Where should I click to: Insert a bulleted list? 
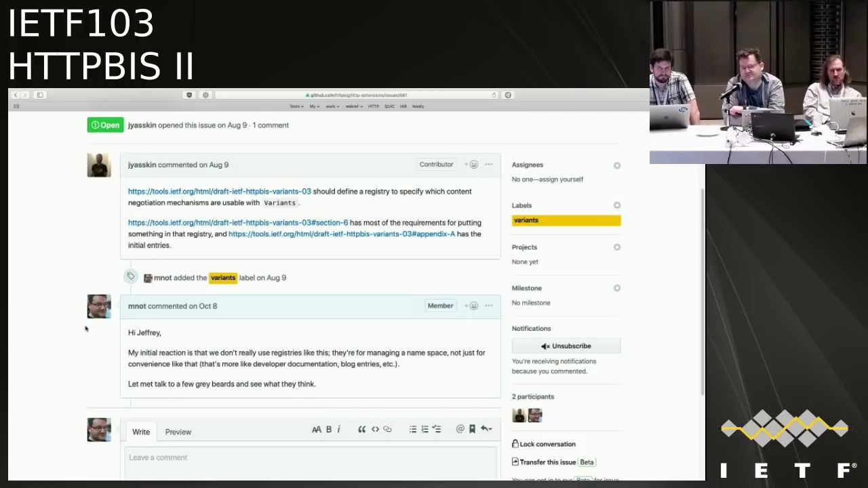pos(412,429)
